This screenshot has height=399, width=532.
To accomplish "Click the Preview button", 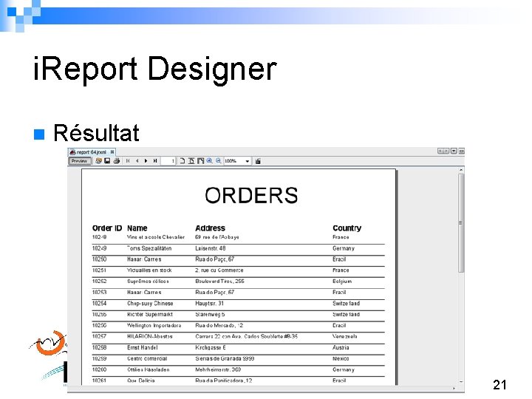I will click(80, 161).
